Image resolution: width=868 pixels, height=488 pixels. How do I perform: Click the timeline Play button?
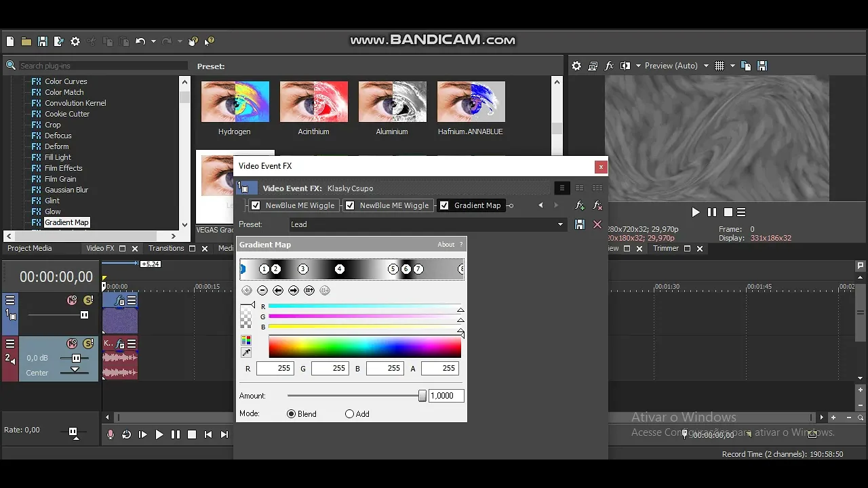[x=159, y=434]
